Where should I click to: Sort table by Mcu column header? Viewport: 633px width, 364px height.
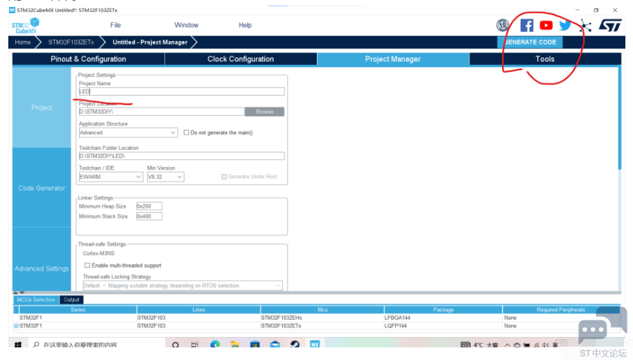[322, 309]
